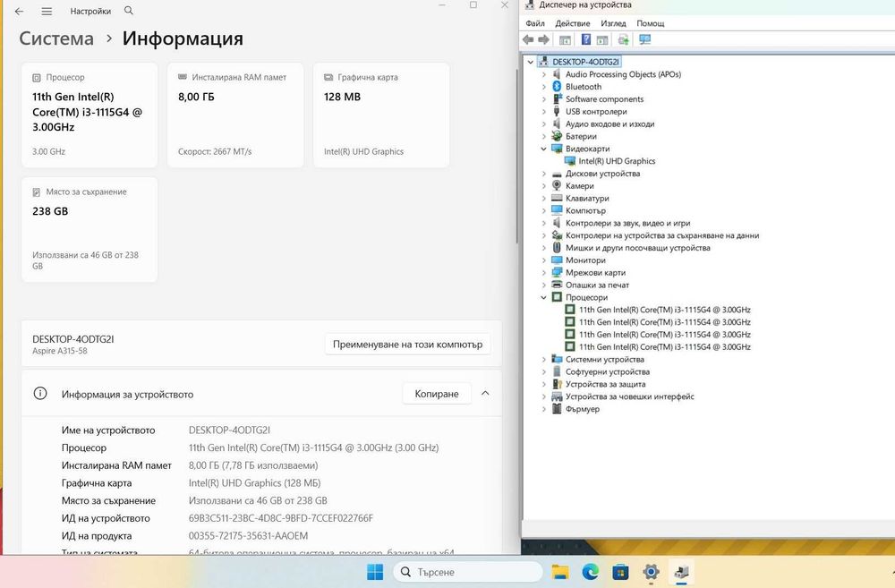Collapse the Информация за устройството section chevron
Image resolution: width=895 pixels, height=588 pixels.
(485, 393)
